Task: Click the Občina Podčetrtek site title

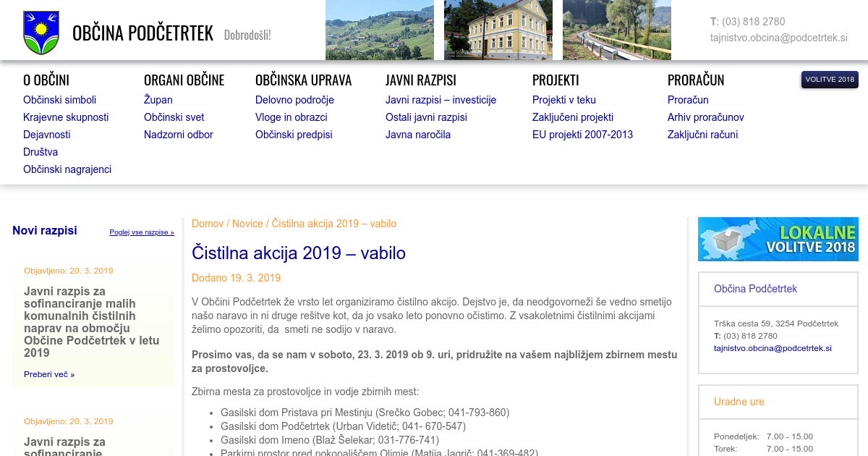Action: (x=142, y=33)
